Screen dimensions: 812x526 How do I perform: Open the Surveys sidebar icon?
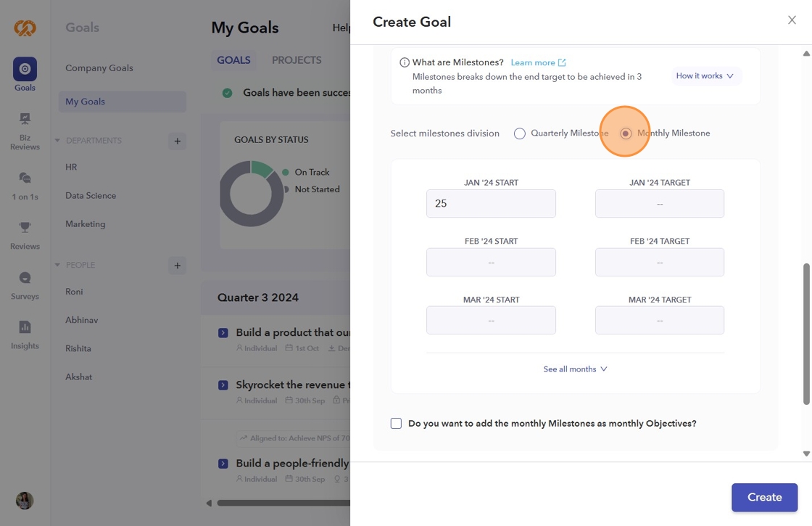click(x=25, y=278)
